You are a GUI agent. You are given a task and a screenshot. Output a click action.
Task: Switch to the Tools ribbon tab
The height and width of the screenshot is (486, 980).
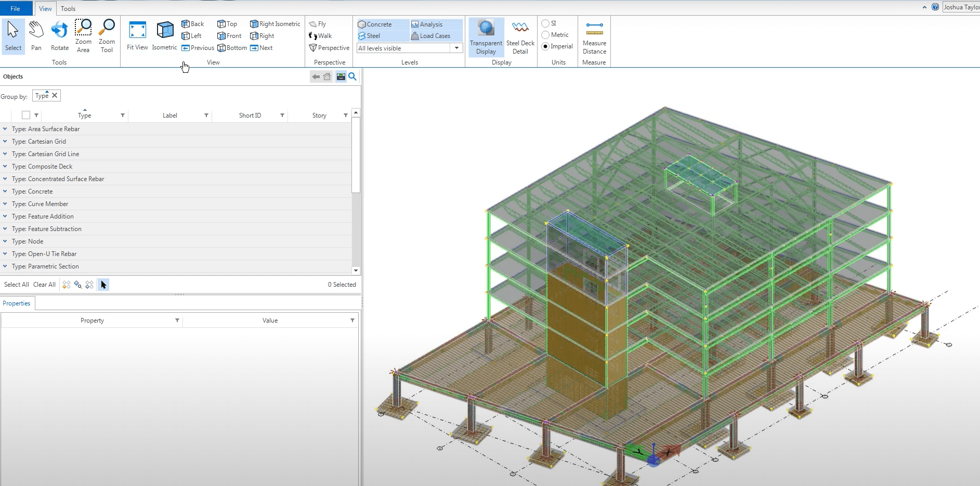68,8
